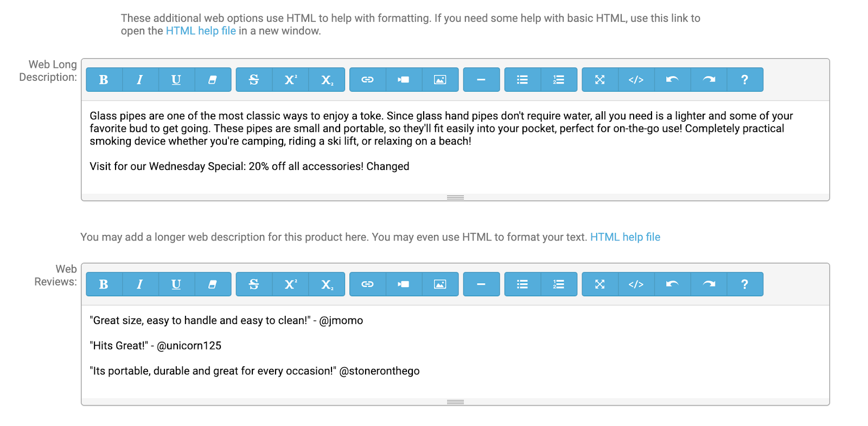The width and height of the screenshot is (868, 426).
Task: Open the HTML help file link in intro text
Action: 201,31
